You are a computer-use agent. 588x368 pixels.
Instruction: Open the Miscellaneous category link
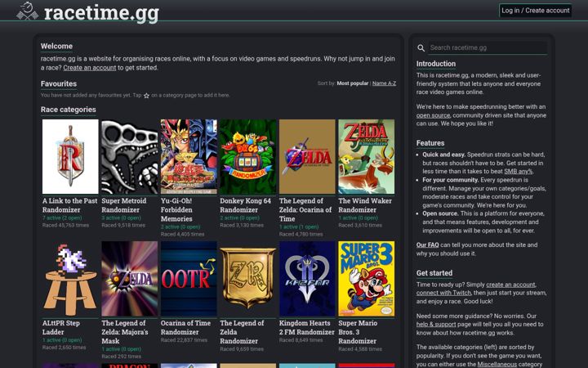tap(497, 364)
